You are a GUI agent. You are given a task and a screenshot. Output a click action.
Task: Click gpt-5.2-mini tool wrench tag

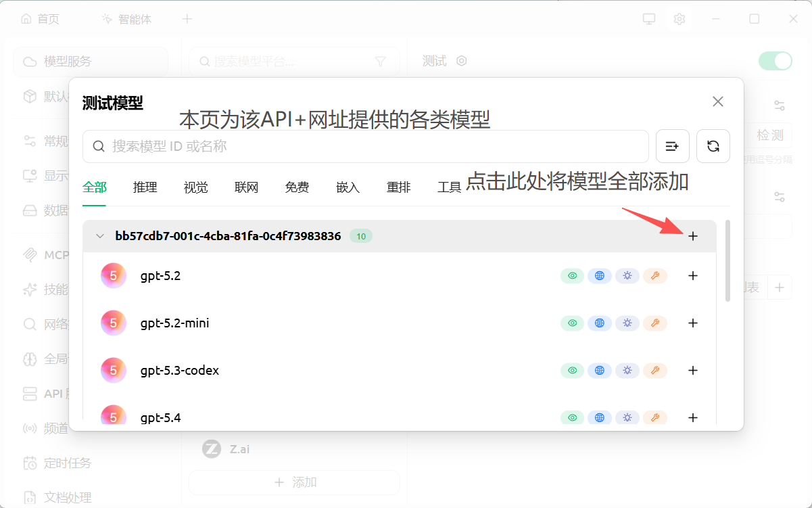654,323
